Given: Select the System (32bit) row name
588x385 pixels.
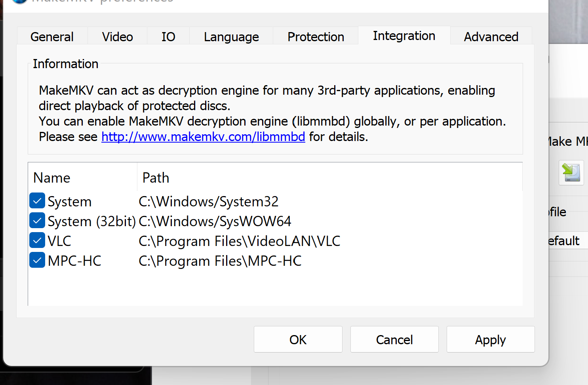Looking at the screenshot, I should [92, 221].
